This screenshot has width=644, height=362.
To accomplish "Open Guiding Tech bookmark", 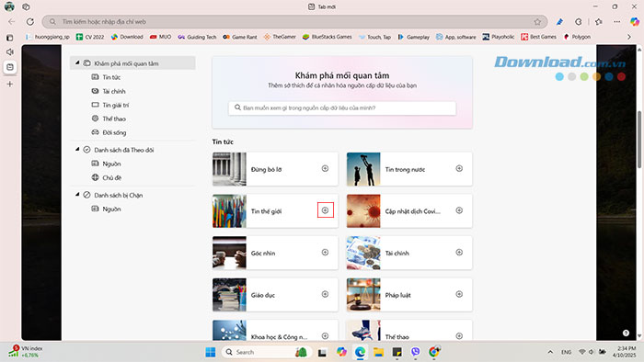I will point(197,37).
